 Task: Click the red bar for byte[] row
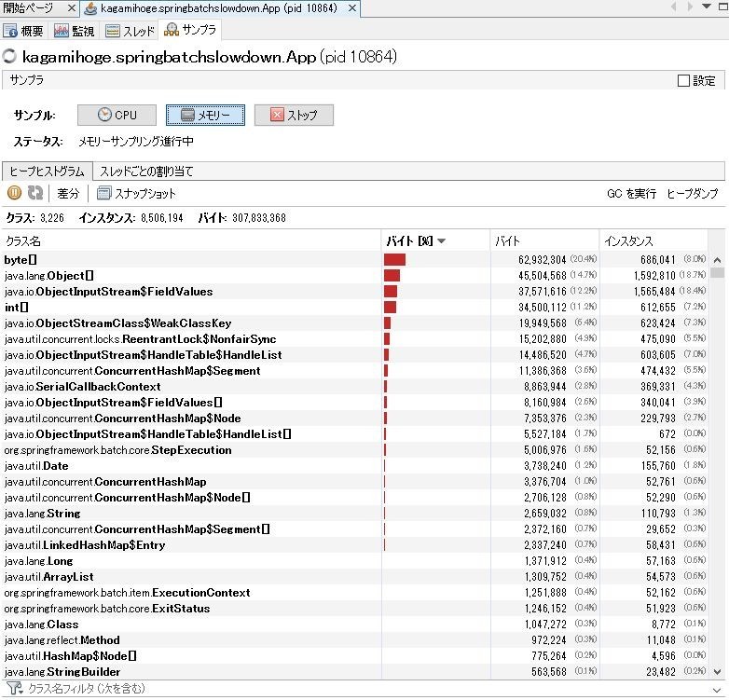click(x=394, y=260)
